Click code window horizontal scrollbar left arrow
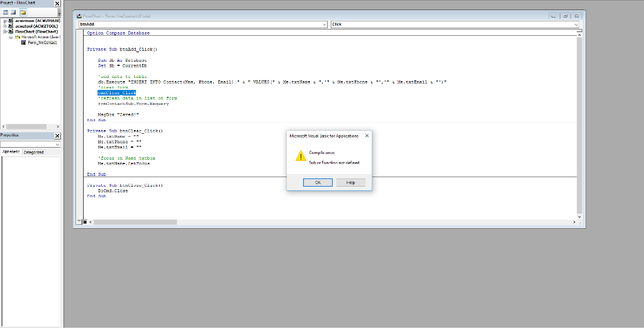 coord(91,222)
